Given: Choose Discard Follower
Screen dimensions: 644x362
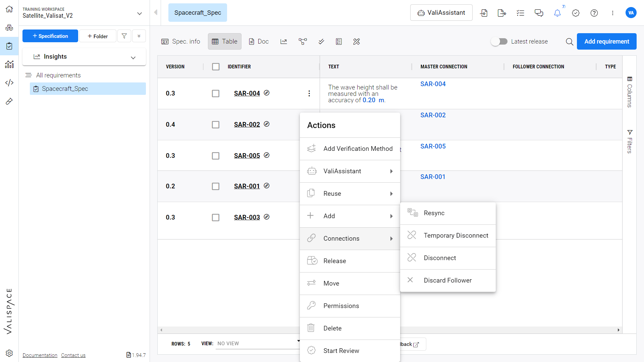Looking at the screenshot, I should point(448,281).
